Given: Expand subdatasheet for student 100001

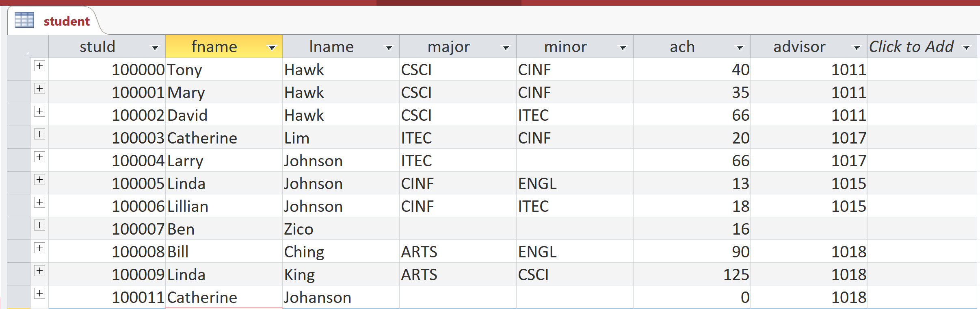Looking at the screenshot, I should (39, 88).
